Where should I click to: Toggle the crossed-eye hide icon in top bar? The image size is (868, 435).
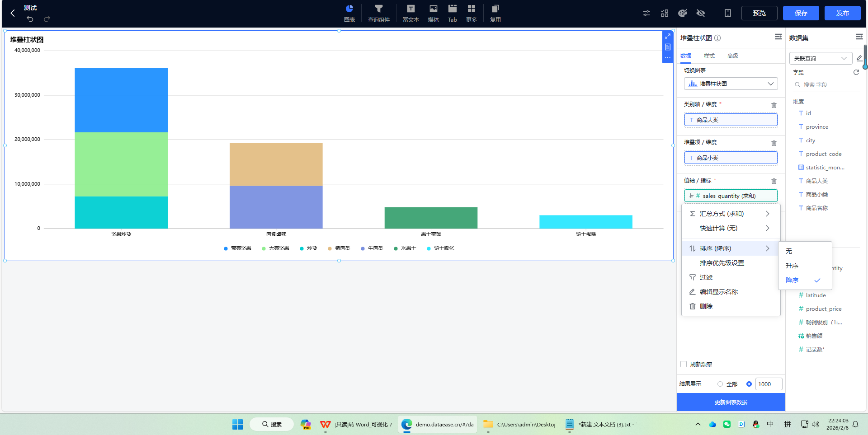coord(701,13)
